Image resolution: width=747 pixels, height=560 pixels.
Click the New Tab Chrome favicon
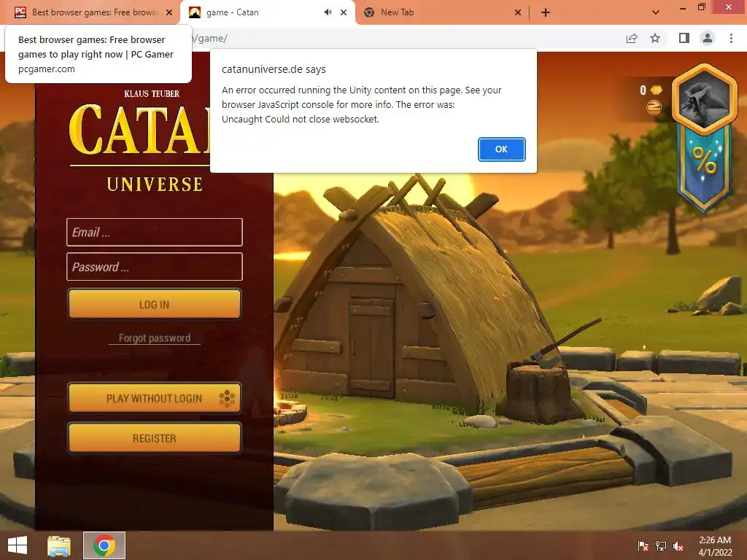click(368, 12)
